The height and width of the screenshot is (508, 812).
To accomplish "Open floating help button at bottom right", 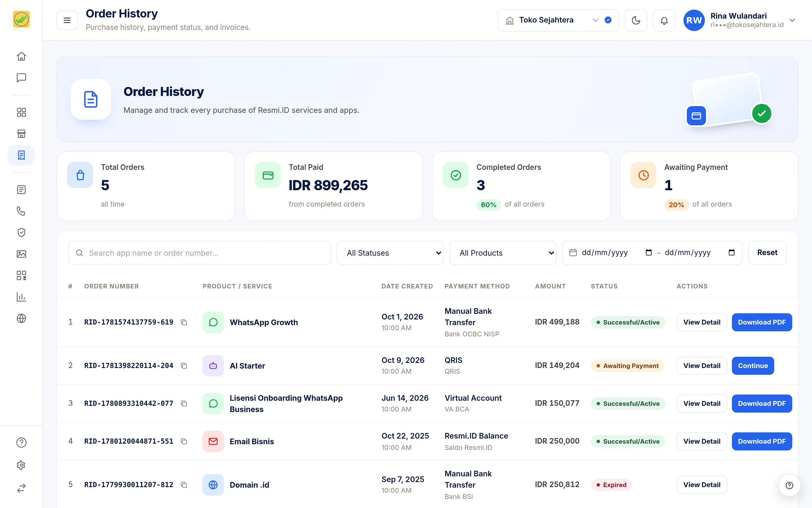I will pyautogui.click(x=789, y=485).
